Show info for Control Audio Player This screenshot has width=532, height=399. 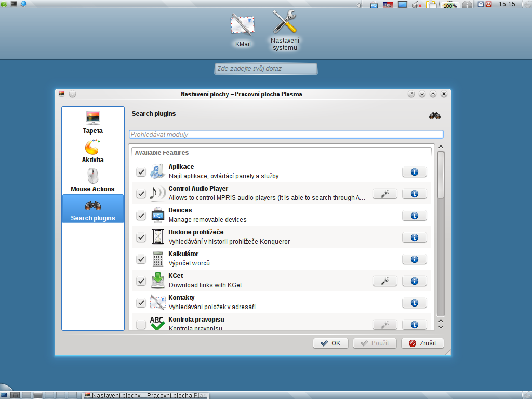(x=414, y=194)
